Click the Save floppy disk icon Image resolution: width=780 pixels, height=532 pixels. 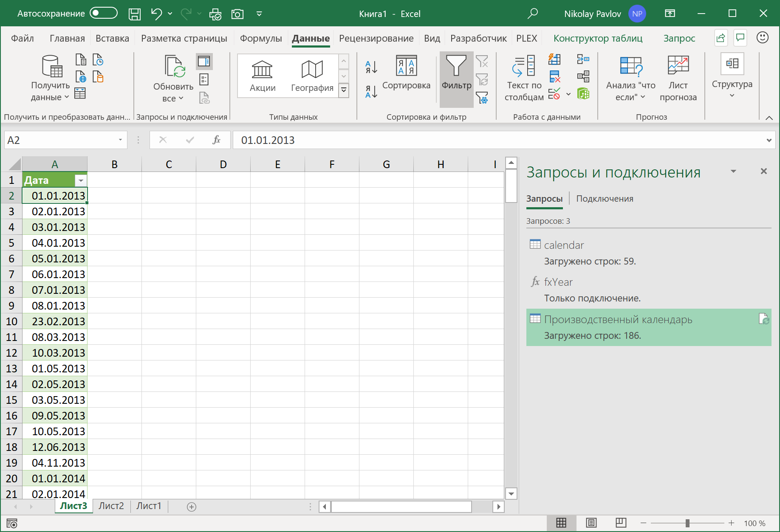(x=135, y=14)
